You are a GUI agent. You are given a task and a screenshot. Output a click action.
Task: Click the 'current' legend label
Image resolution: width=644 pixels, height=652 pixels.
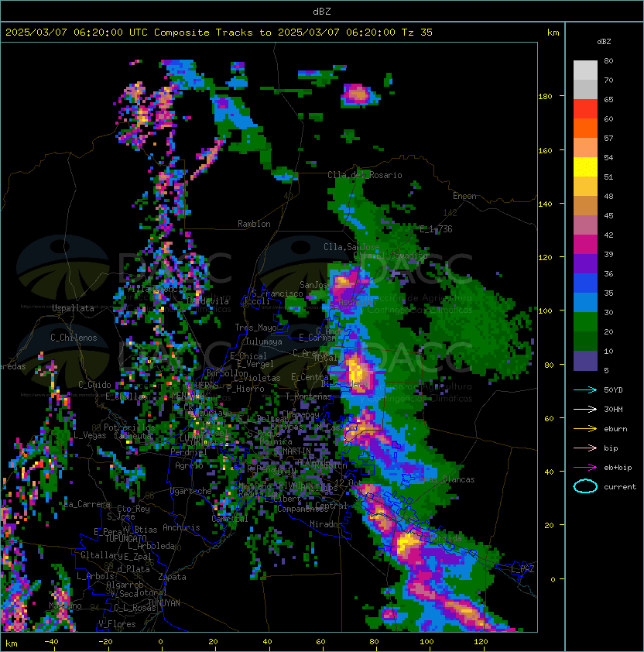(620, 487)
